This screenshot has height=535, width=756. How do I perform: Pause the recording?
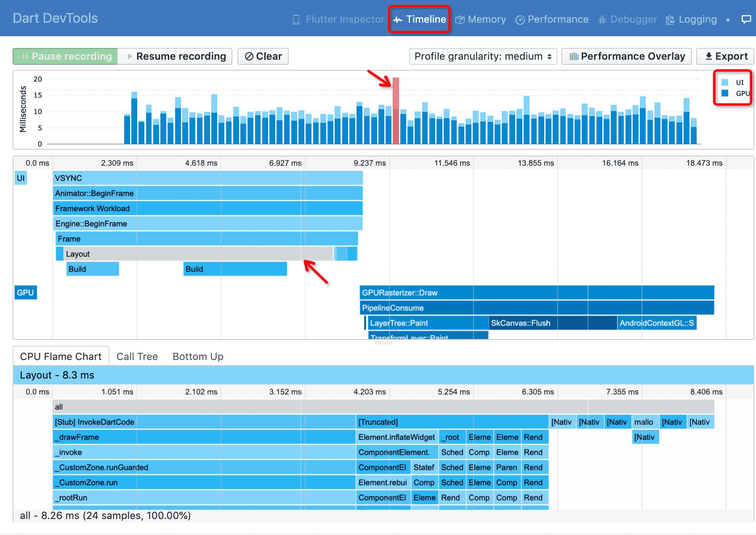coord(65,56)
